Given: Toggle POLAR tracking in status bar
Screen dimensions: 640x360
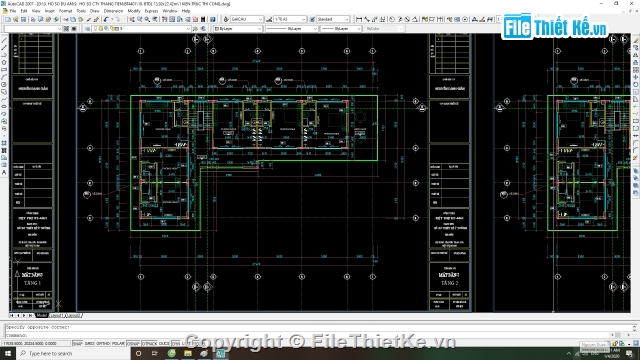Looking at the screenshot, I should (x=118, y=344).
